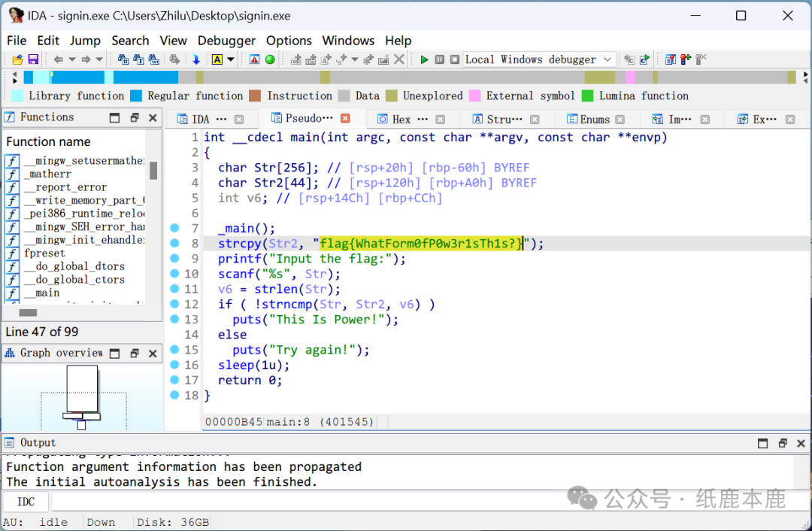Expand the dropdown beside yellow A icon

click(x=231, y=59)
